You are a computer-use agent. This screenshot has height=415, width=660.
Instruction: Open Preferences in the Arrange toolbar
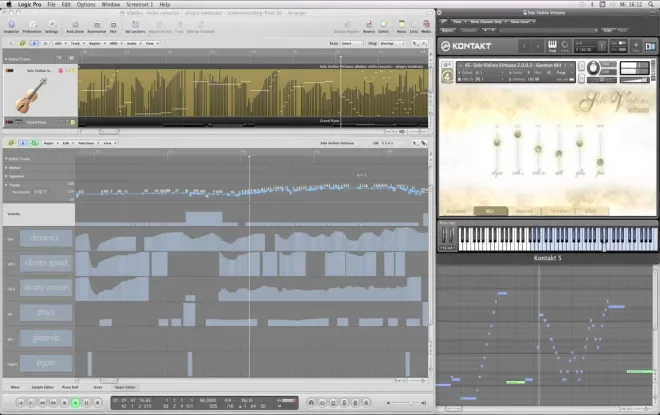click(32, 25)
